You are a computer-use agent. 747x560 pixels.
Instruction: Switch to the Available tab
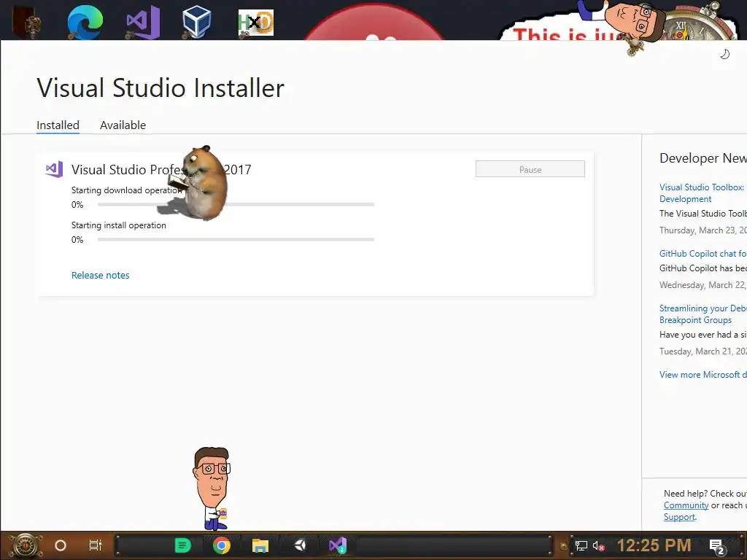[x=123, y=125]
